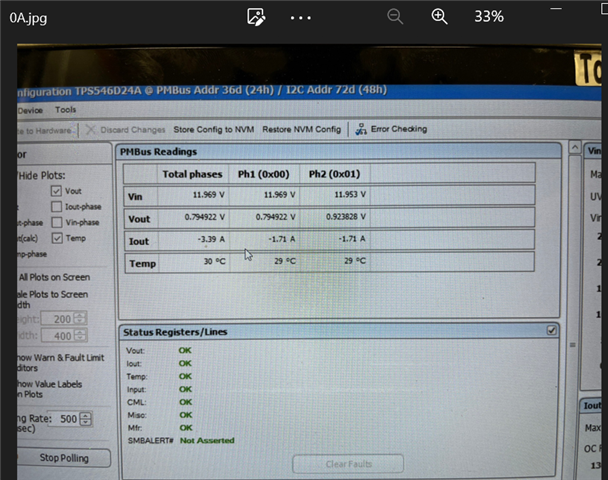Minimize the photo viewer window

point(556,9)
